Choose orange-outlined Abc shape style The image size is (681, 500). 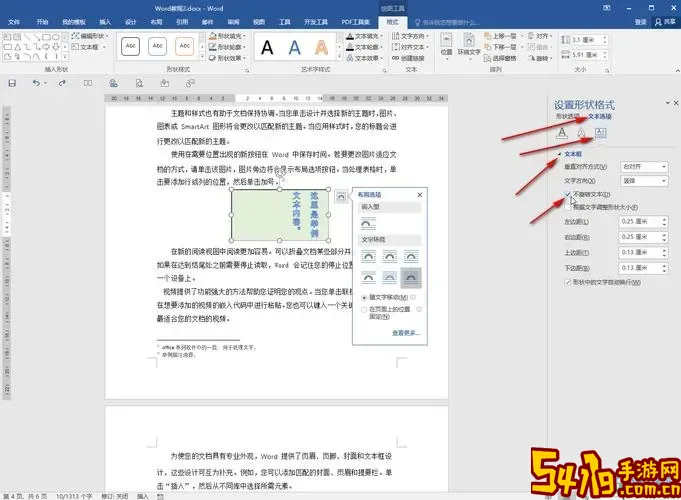click(185, 46)
